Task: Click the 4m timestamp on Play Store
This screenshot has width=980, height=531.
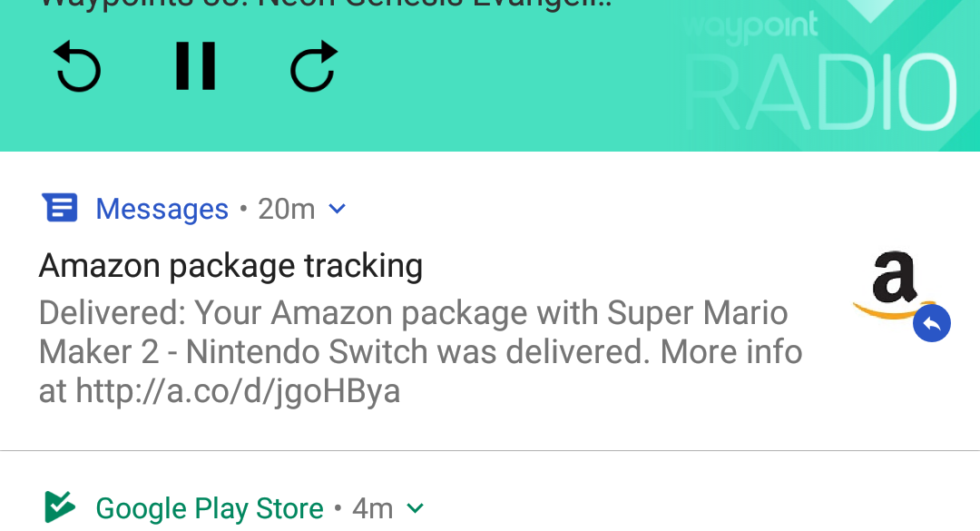Action: 372,508
